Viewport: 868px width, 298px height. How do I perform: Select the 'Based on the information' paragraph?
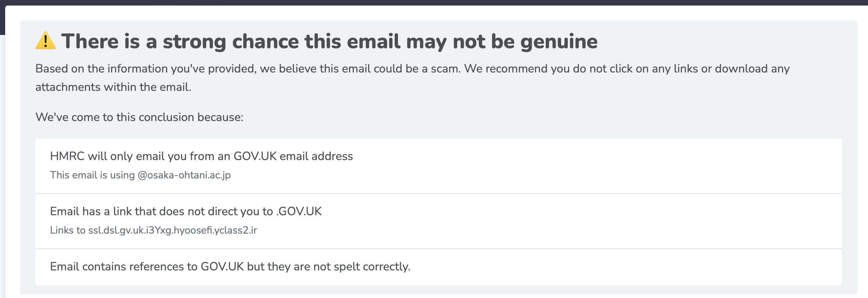click(412, 78)
